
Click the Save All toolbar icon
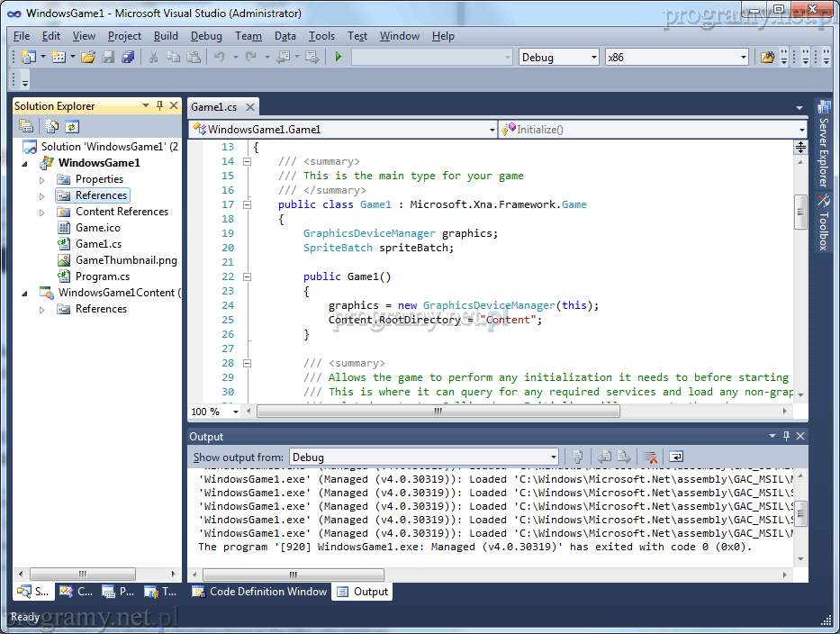(x=128, y=57)
